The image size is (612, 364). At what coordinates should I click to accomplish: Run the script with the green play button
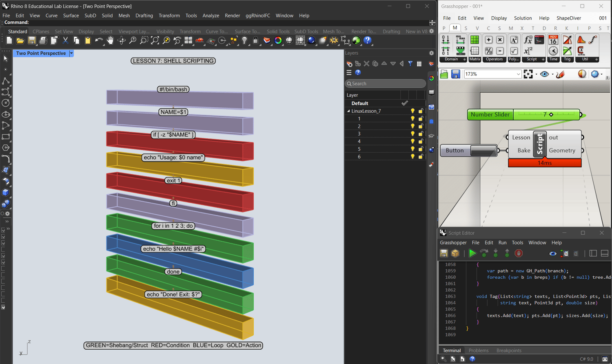472,253
